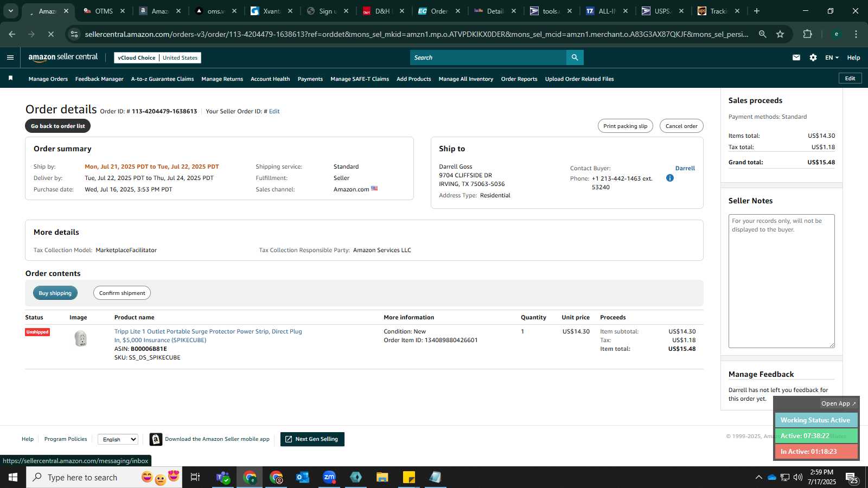Viewport: 868px width, 488px height.
Task: Open the notification center icon
Action: point(852,477)
